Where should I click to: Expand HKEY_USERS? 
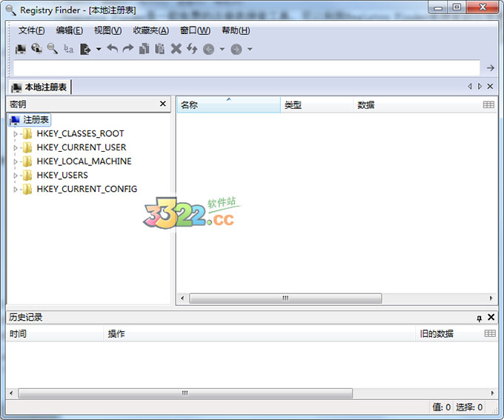pyautogui.click(x=15, y=176)
